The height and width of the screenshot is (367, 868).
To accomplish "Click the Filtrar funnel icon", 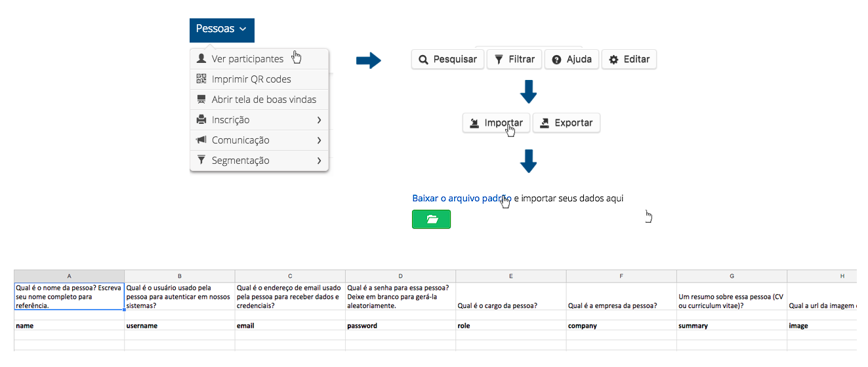I will click(499, 59).
